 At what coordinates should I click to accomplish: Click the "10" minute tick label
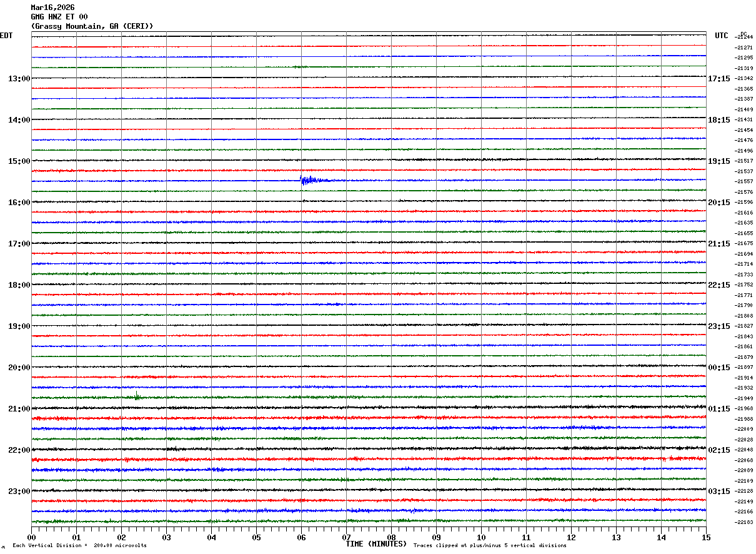point(481,537)
